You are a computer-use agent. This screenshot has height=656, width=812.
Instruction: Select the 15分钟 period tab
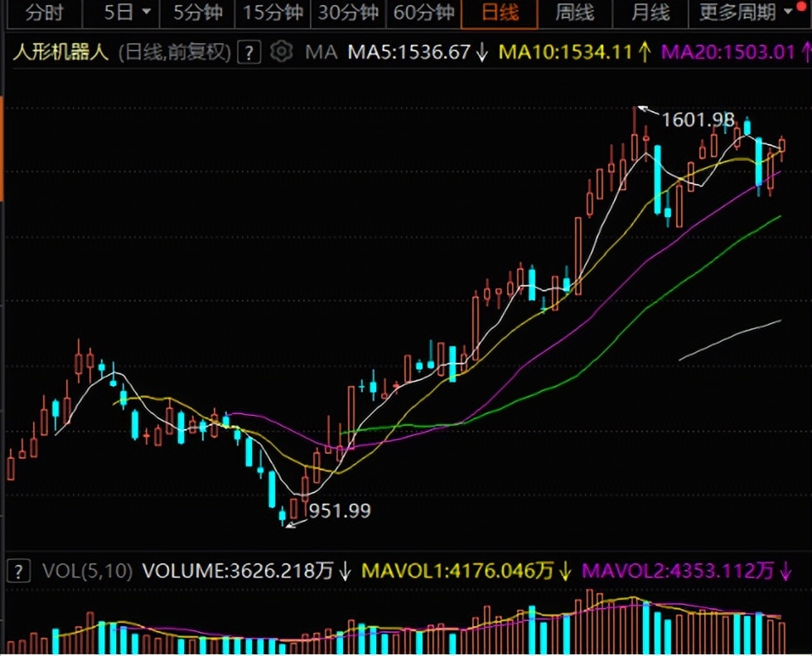(x=273, y=12)
